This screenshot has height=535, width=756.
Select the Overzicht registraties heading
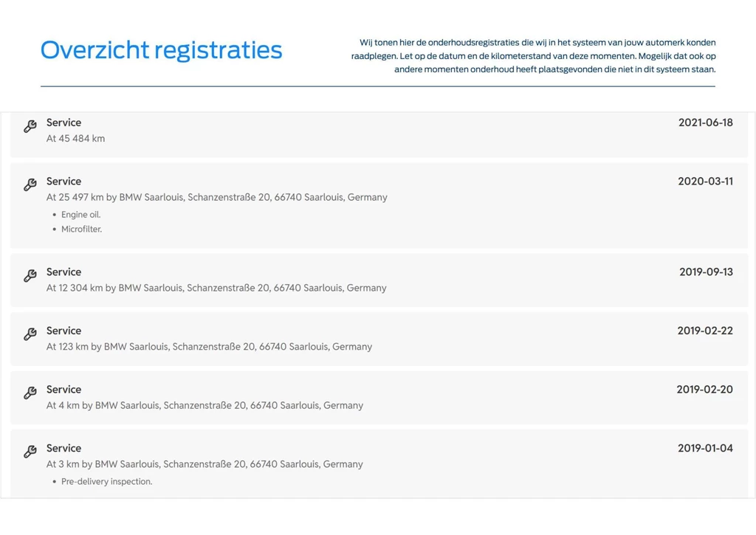point(161,50)
